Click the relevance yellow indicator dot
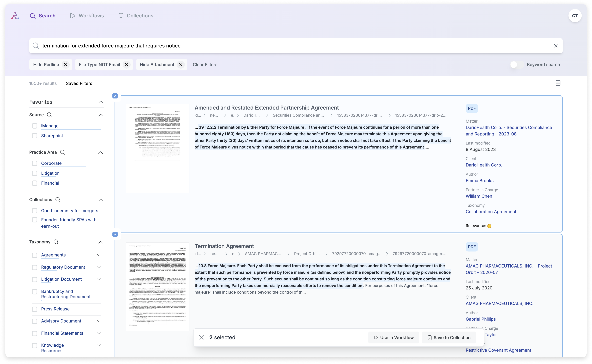This screenshot has height=364, width=592. pos(489,226)
